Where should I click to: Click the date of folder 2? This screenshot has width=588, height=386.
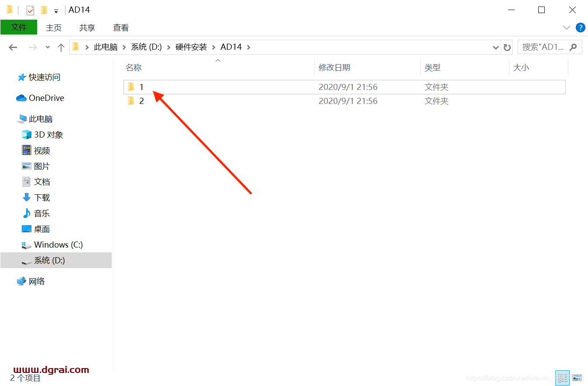348,101
